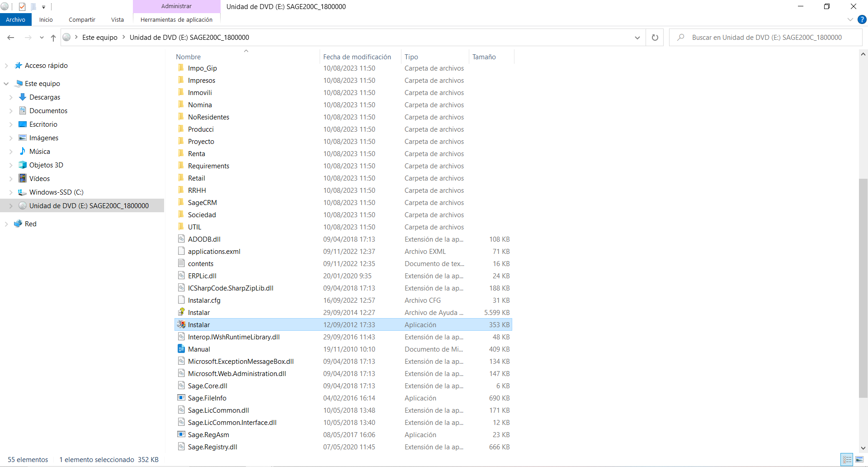
Task: Click the DVD drive breadcrumb segment
Action: (x=189, y=38)
